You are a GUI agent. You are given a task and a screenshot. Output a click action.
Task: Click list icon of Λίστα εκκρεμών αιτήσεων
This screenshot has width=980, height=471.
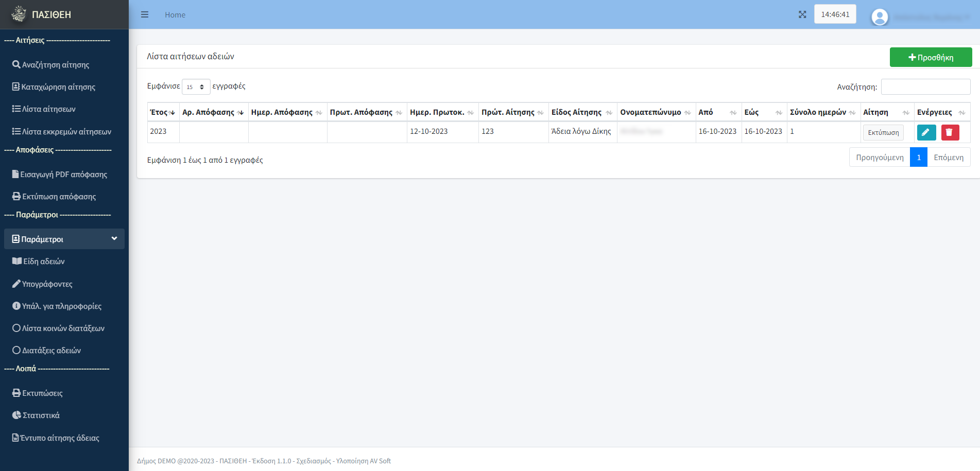point(16,131)
